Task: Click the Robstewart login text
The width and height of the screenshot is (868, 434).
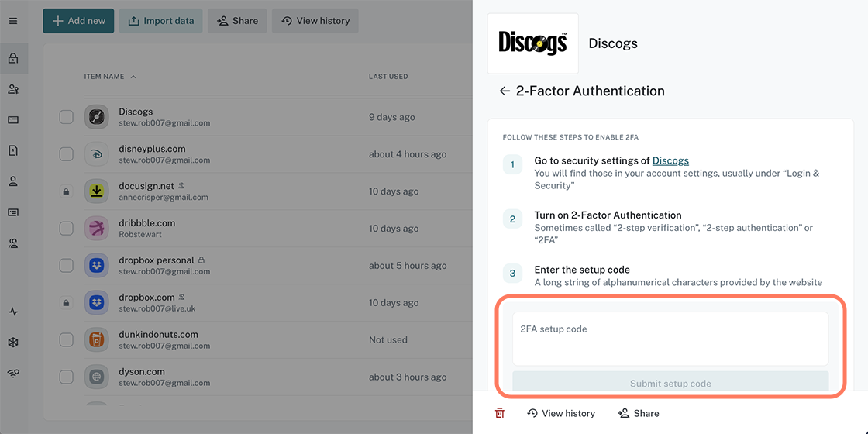Action: (139, 234)
